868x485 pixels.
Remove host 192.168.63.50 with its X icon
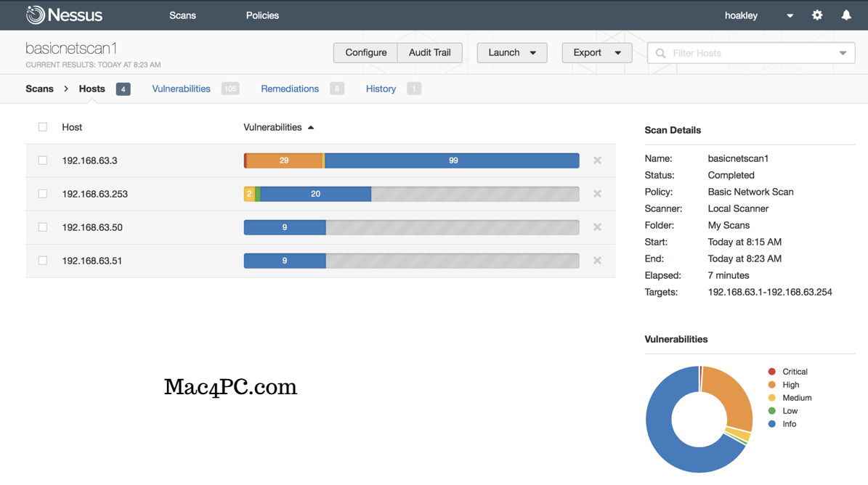point(597,227)
